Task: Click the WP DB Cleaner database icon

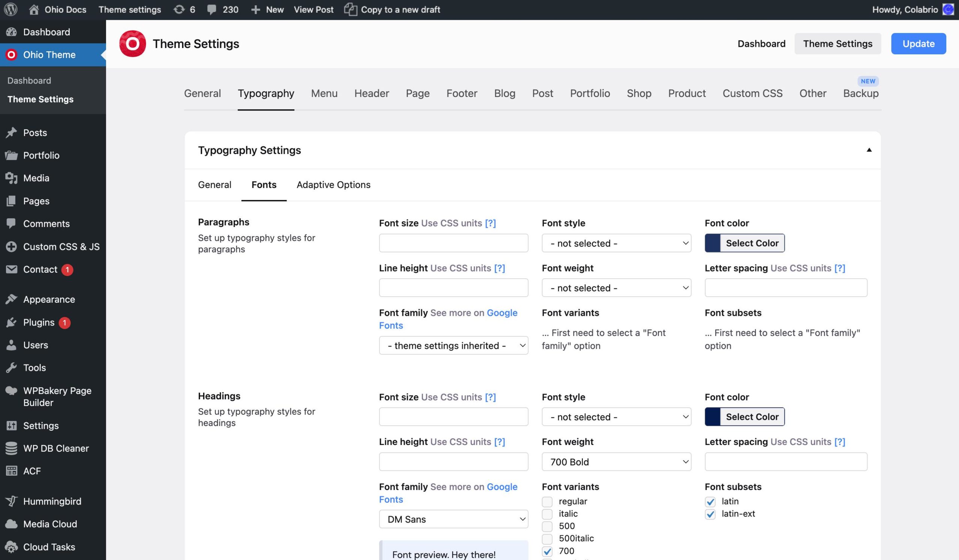Action: (x=11, y=448)
